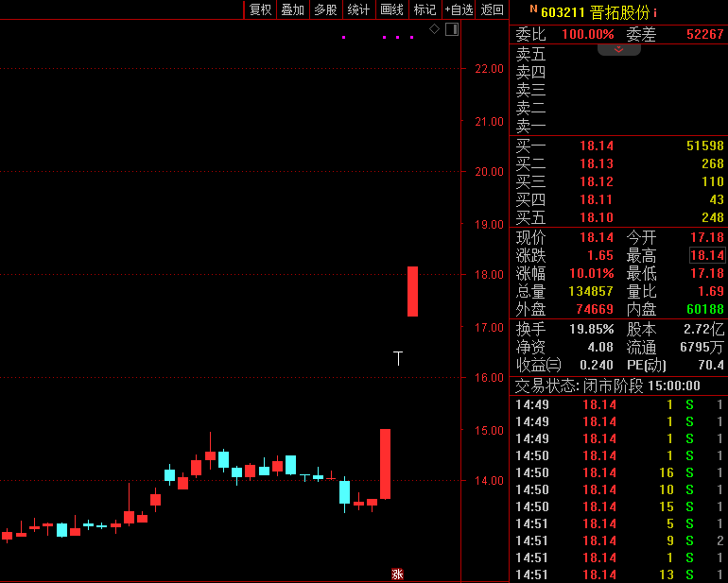Click the 买一 price 18.14

[597, 146]
